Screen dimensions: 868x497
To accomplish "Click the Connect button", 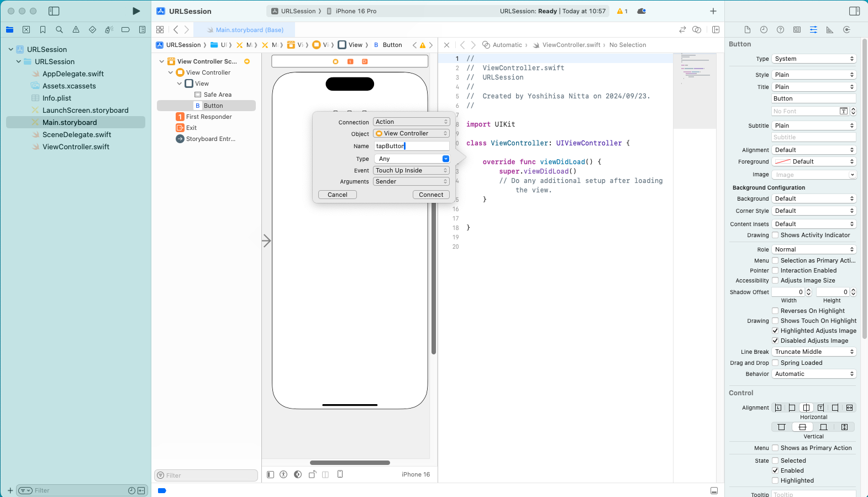I will pyautogui.click(x=430, y=195).
